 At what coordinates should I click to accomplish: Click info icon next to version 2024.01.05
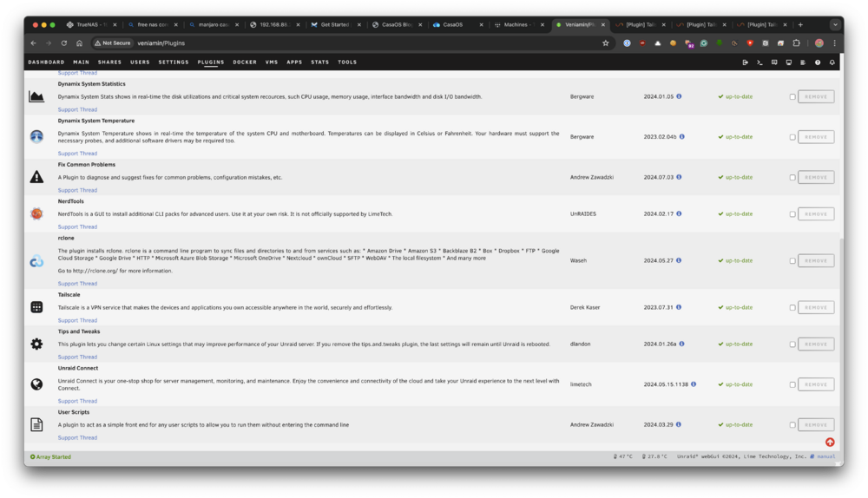tap(679, 96)
